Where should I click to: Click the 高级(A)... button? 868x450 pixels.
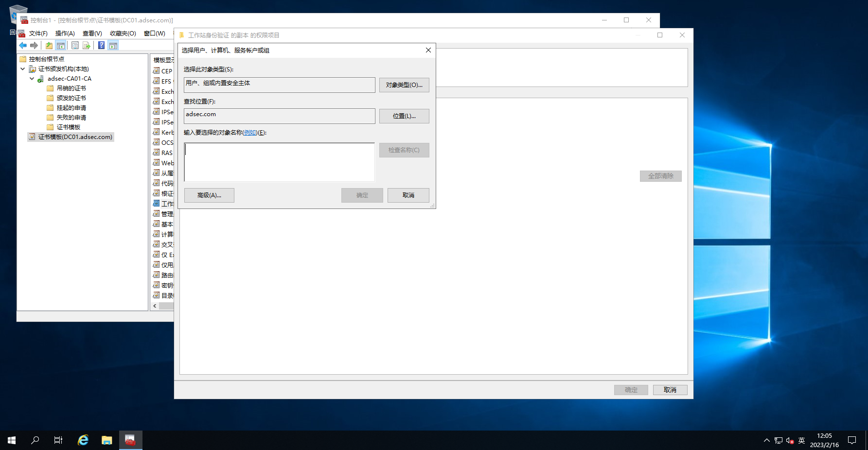[x=209, y=195]
